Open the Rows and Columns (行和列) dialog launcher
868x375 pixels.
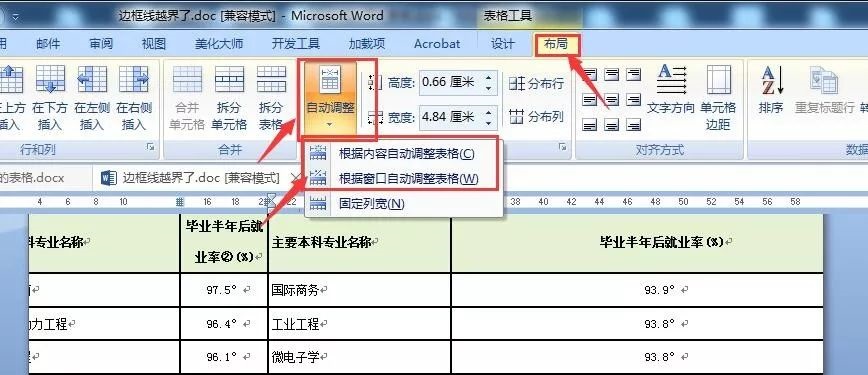150,147
